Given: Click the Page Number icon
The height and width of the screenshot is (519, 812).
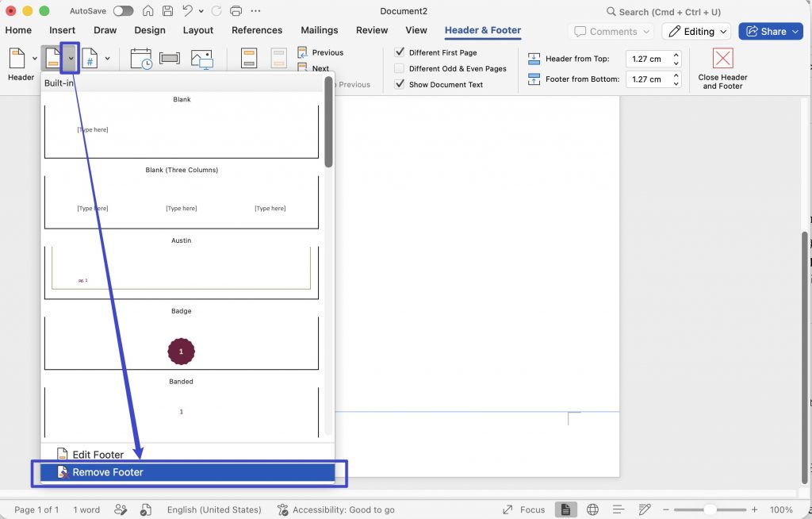Looking at the screenshot, I should click(90, 58).
